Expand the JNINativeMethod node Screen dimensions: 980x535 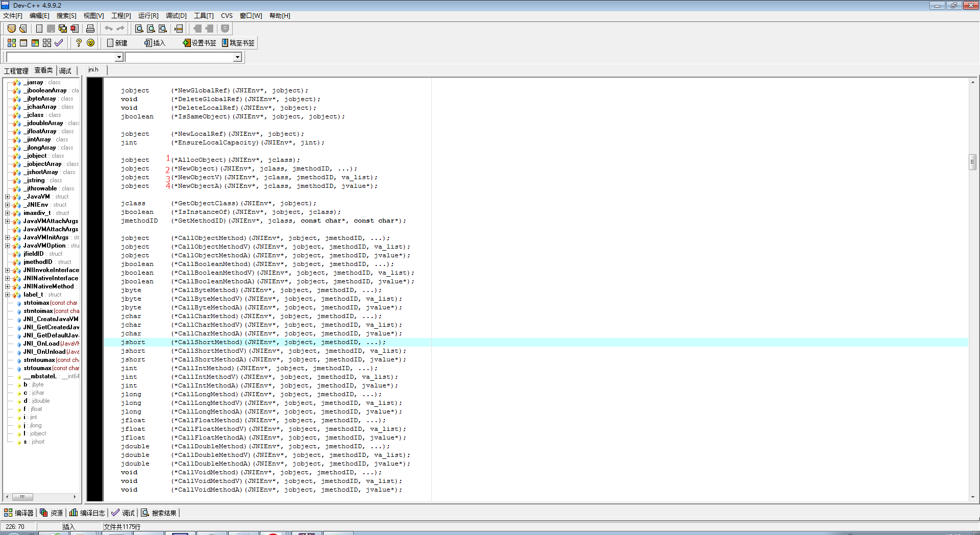tap(8, 286)
